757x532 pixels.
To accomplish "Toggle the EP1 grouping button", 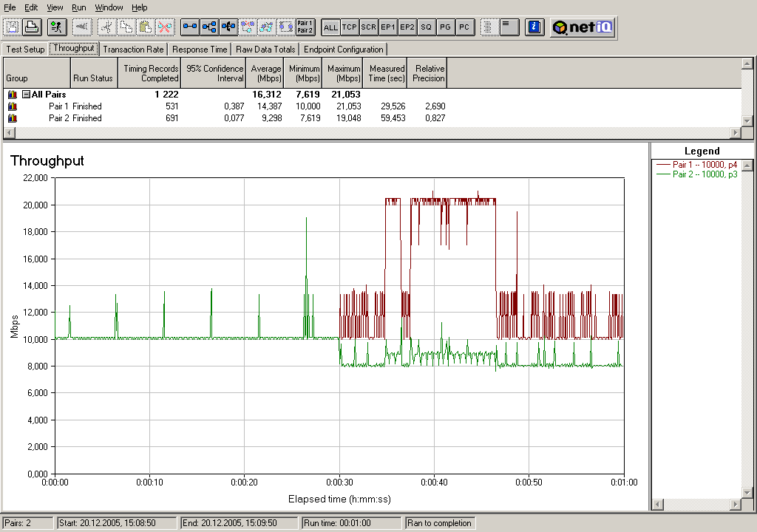I will tap(388, 27).
